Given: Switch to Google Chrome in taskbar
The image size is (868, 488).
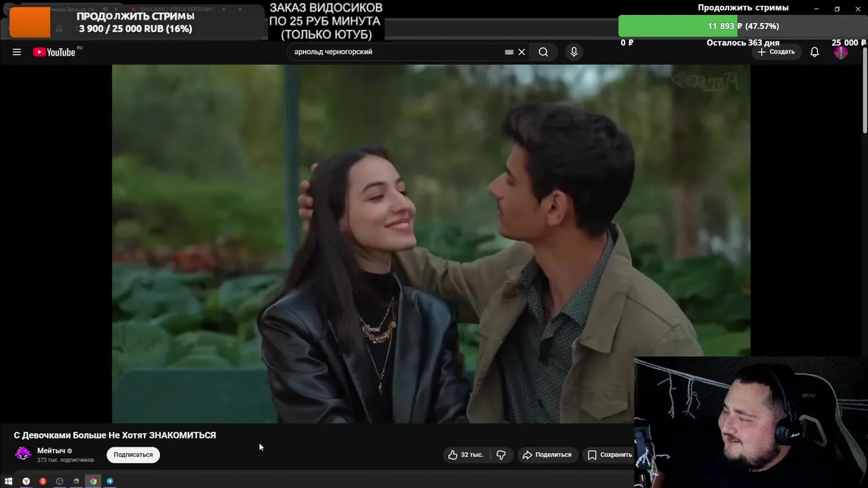Looking at the screenshot, I should coord(93,481).
